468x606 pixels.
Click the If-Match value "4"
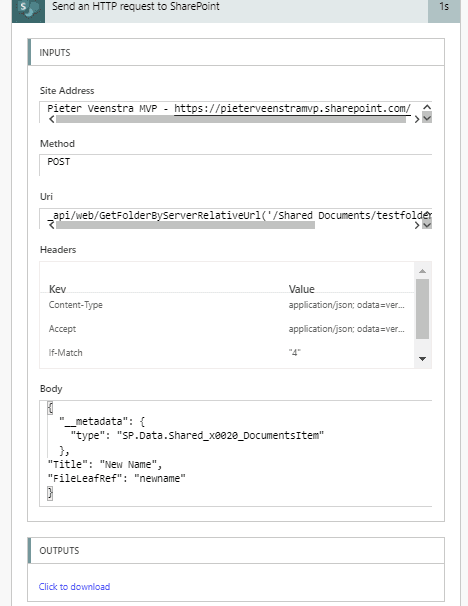click(294, 352)
